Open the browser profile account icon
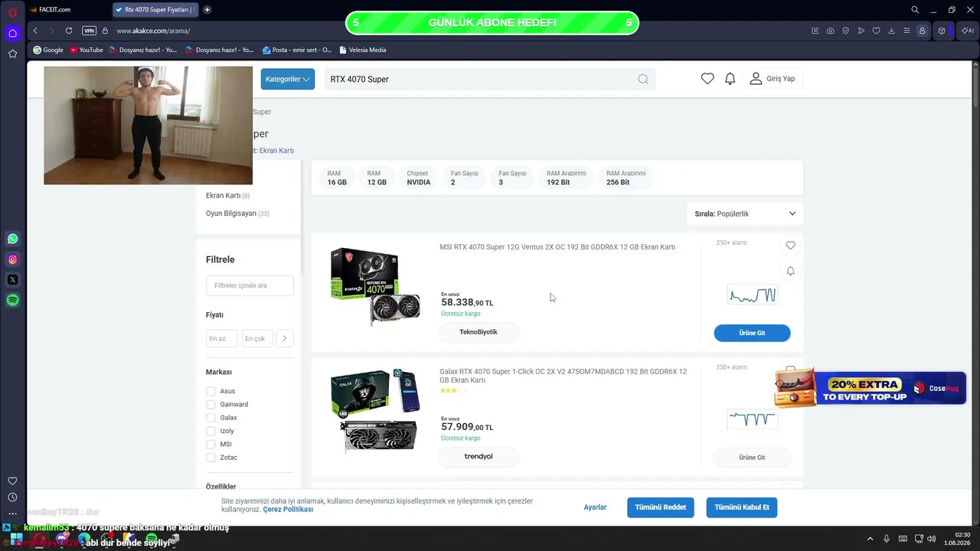 [923, 31]
